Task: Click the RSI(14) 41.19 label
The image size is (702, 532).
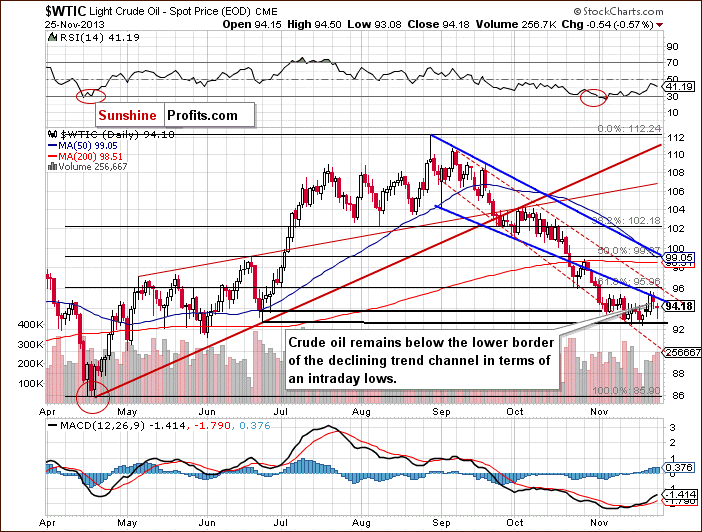Action: [99, 38]
